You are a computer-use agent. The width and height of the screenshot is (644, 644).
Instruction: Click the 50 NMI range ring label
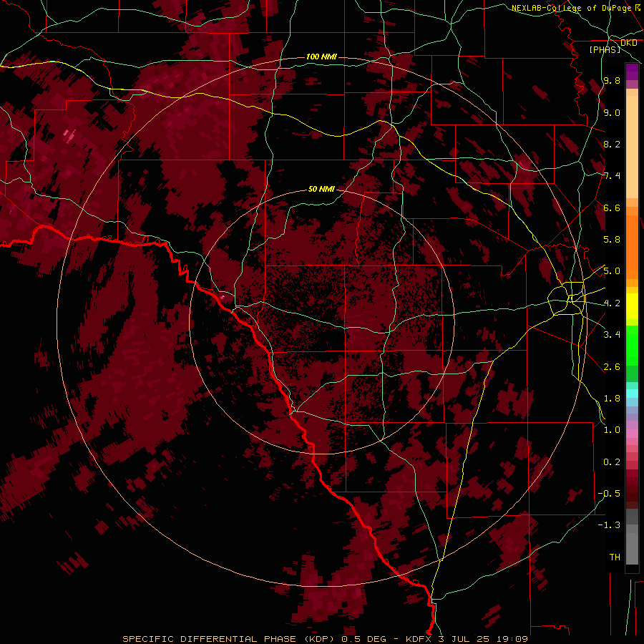point(321,190)
